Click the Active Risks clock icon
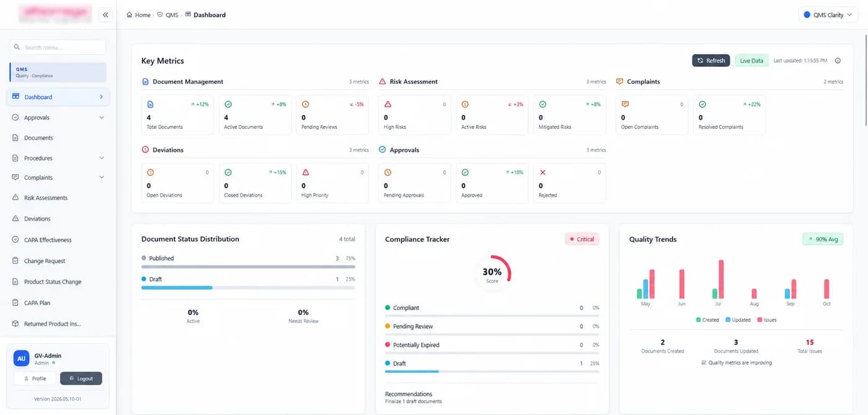 465,104
